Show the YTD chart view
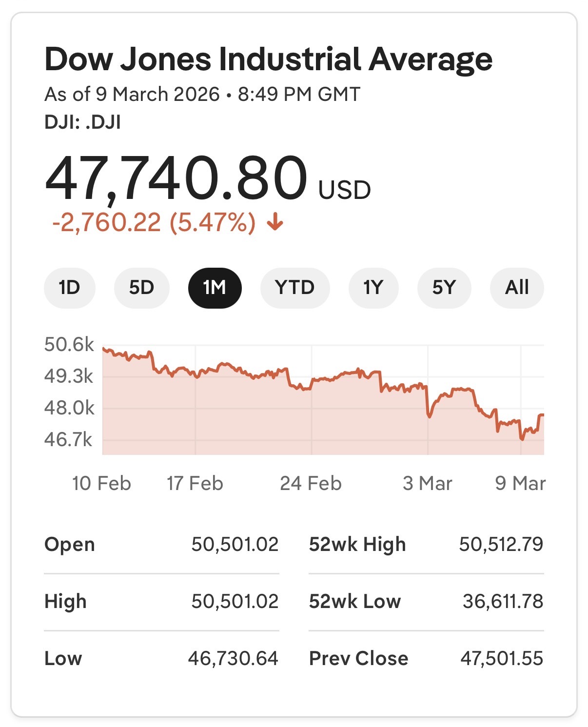This screenshot has height=727, width=588. 294,288
